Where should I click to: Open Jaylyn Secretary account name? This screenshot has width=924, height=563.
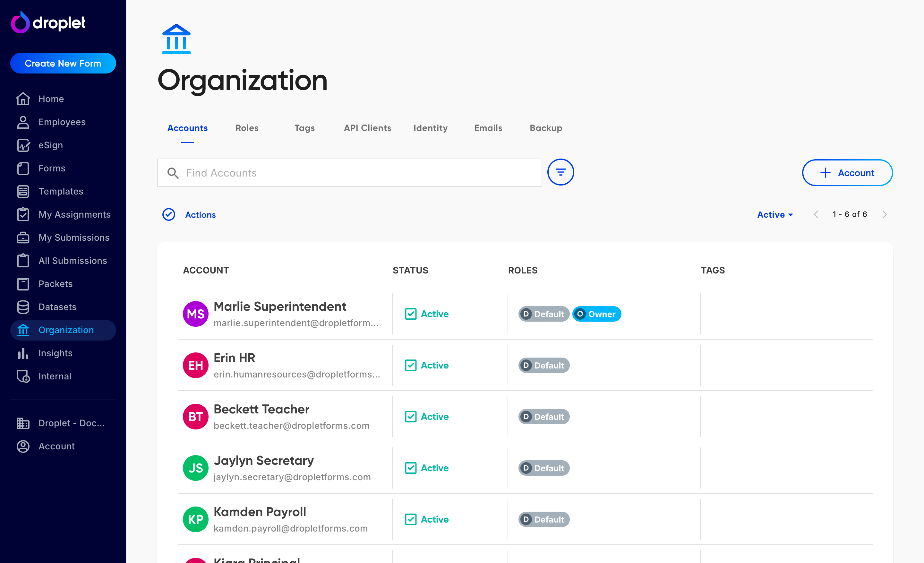point(264,461)
